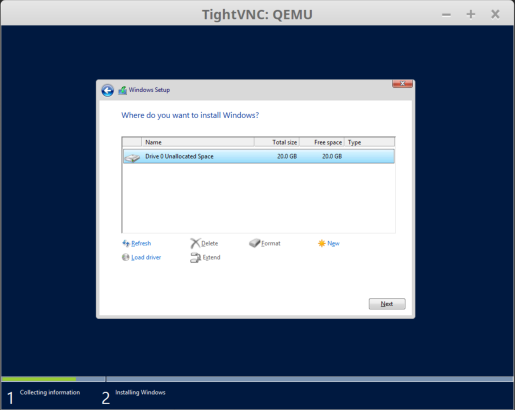515x410 pixels.
Task: Choose the Format link
Action: (271, 243)
